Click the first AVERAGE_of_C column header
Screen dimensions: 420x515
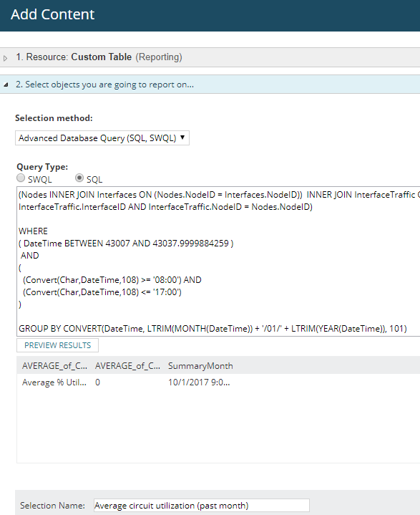click(x=54, y=366)
